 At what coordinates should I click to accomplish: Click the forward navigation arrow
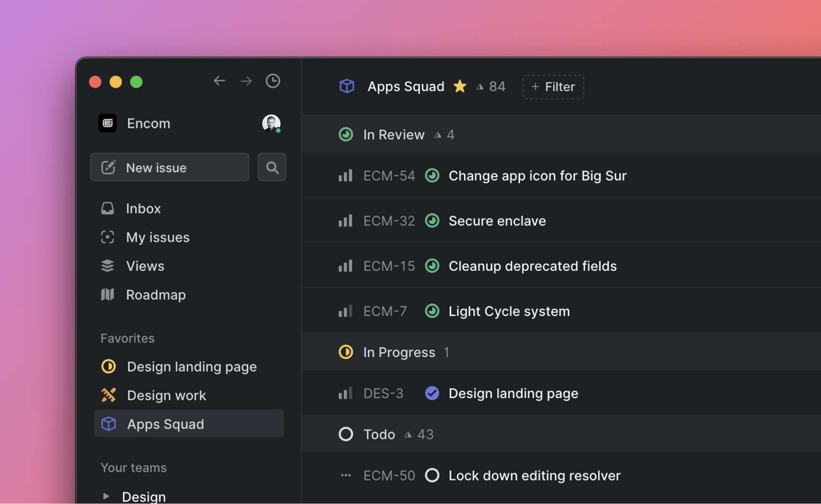click(246, 81)
